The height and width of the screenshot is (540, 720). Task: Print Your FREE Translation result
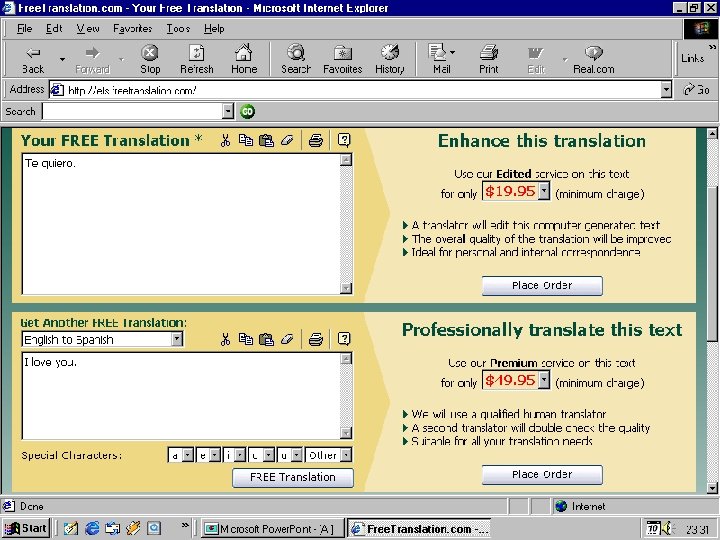(x=315, y=141)
